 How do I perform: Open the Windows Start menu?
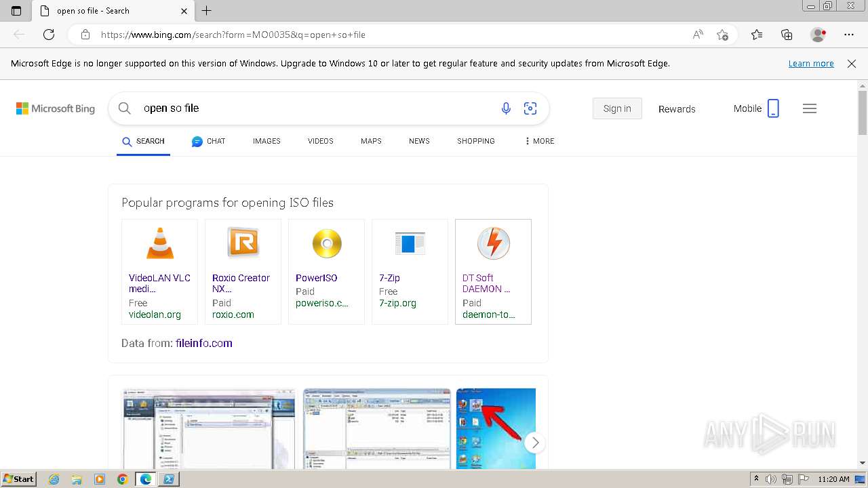pyautogui.click(x=18, y=479)
